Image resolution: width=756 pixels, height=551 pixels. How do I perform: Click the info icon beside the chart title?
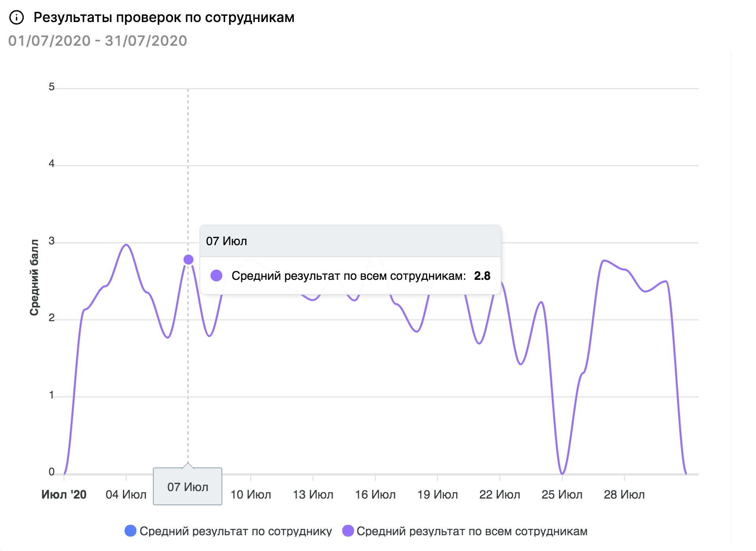tap(17, 18)
